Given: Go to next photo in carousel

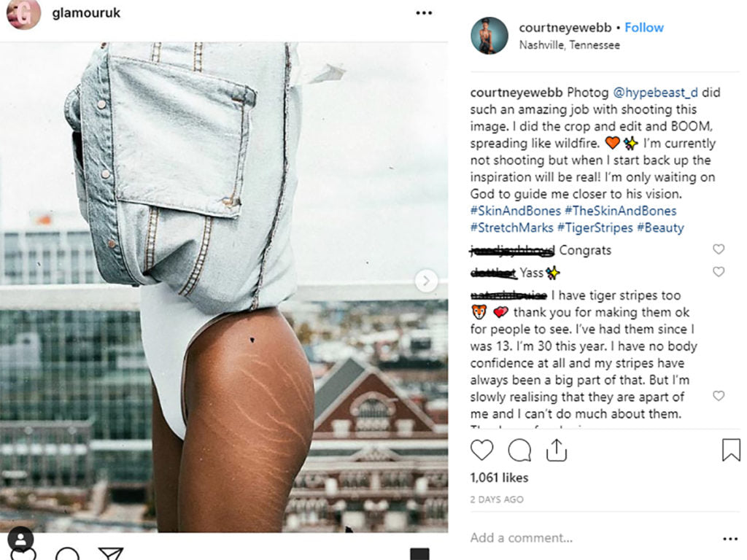Looking at the screenshot, I should [x=426, y=281].
